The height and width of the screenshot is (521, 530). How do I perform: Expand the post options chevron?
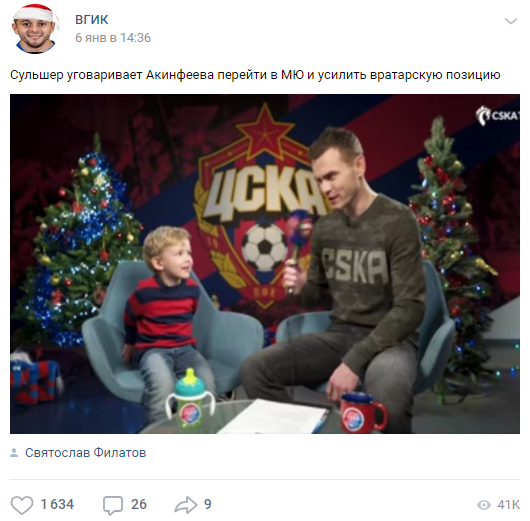pyautogui.click(x=511, y=21)
